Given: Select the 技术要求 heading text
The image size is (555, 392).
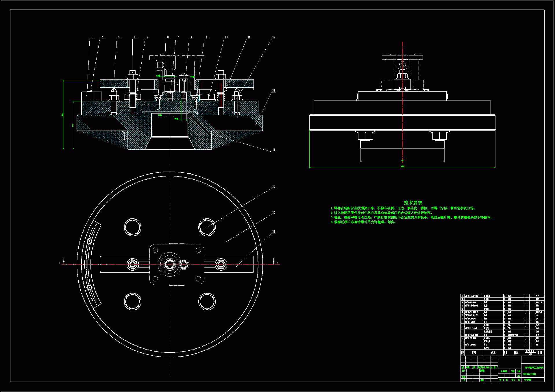Looking at the screenshot, I should [x=413, y=203].
